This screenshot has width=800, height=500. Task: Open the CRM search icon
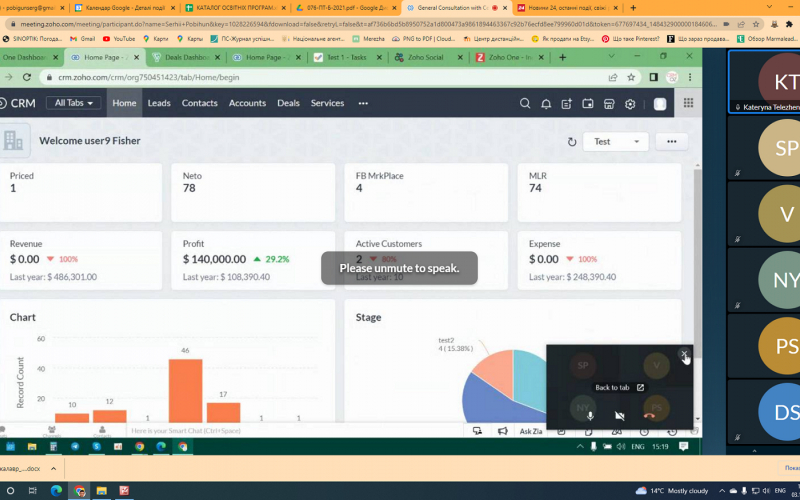pyautogui.click(x=524, y=104)
